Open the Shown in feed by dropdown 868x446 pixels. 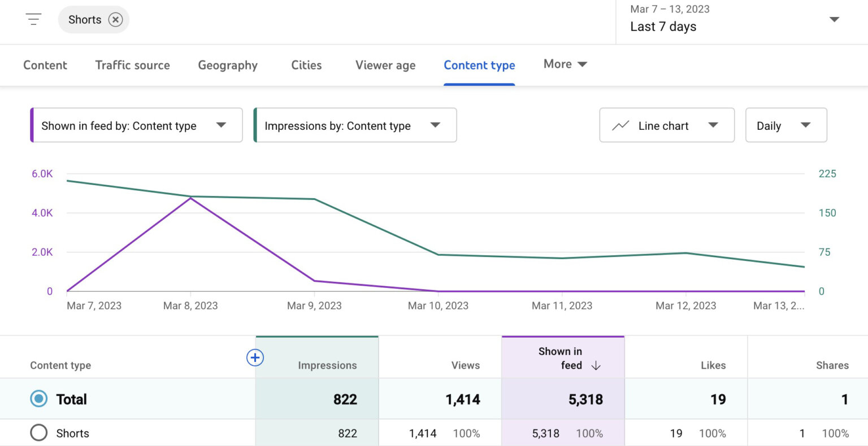136,125
